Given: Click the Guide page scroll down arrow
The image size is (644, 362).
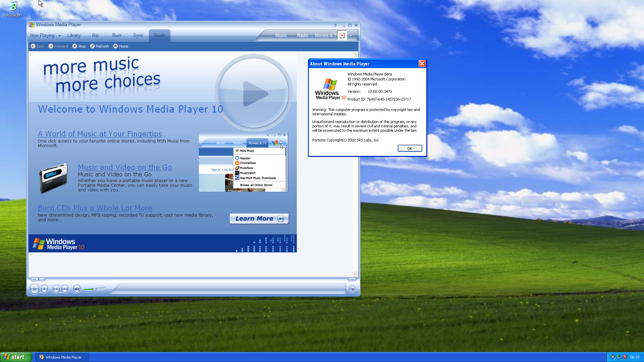Looking at the screenshot, I should (356, 274).
